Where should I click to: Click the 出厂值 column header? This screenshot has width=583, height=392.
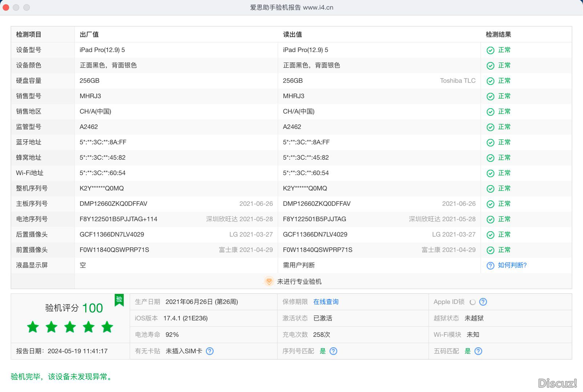tap(89, 34)
